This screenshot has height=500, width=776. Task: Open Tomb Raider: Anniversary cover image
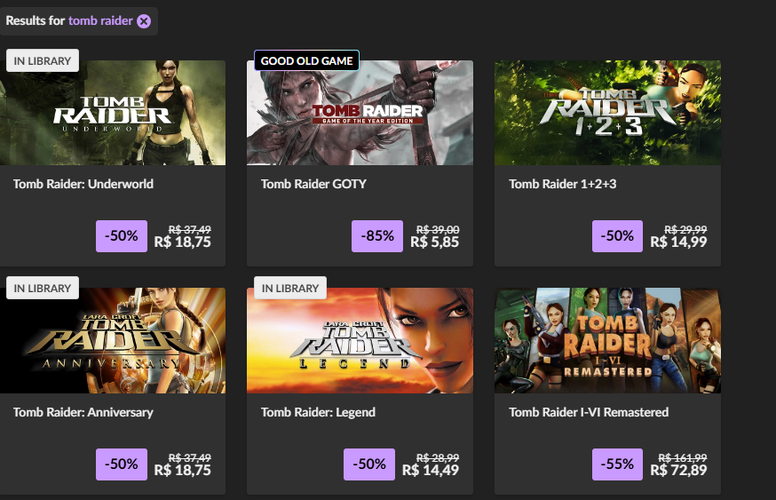[113, 341]
